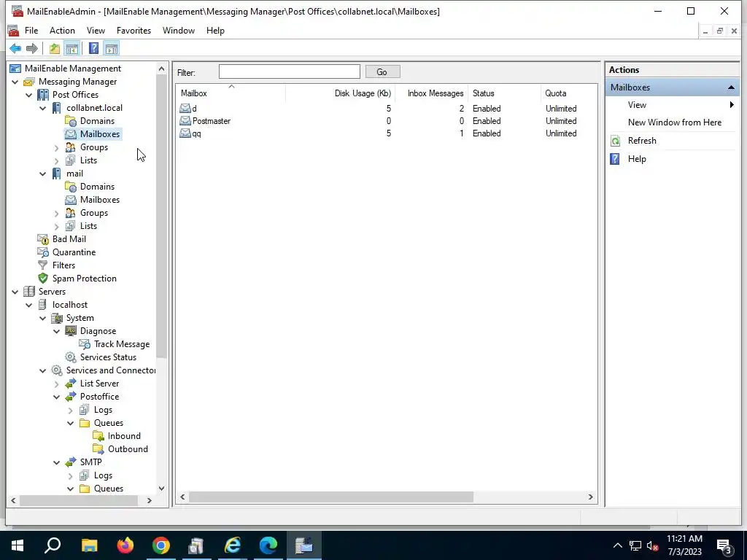747x560 pixels.
Task: Click the Forward arrow toolbar icon
Action: (32, 48)
